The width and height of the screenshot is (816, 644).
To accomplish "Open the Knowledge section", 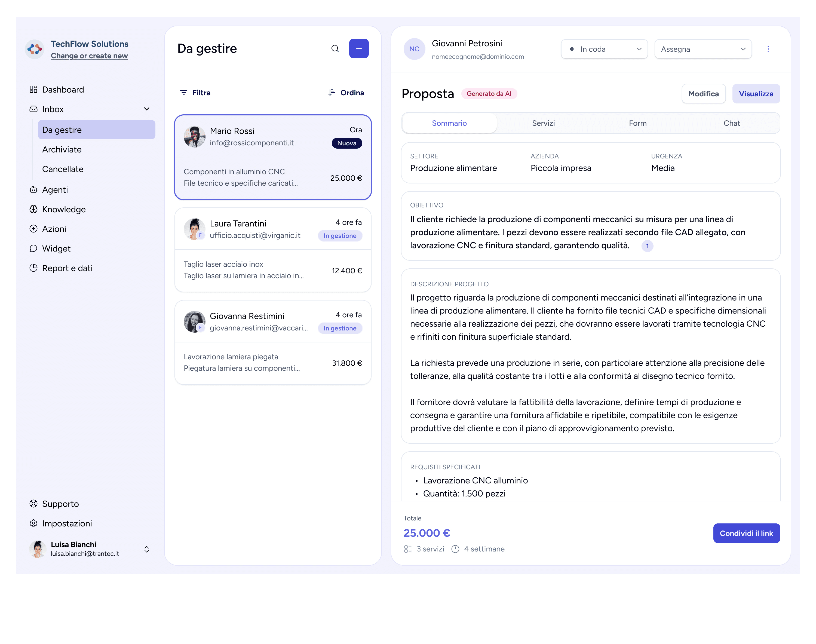I will pyautogui.click(x=63, y=209).
